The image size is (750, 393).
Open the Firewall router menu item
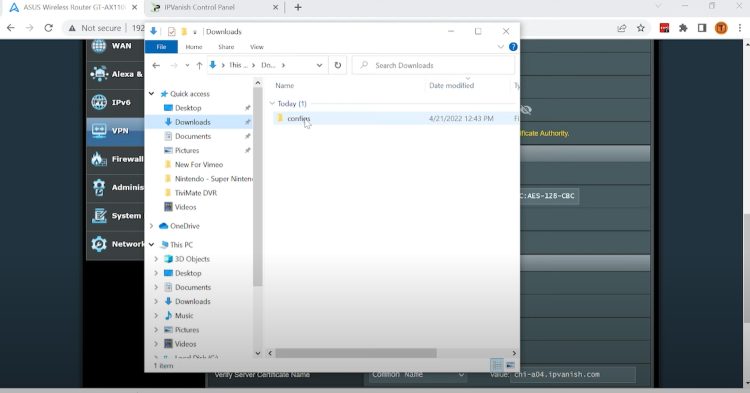point(116,159)
